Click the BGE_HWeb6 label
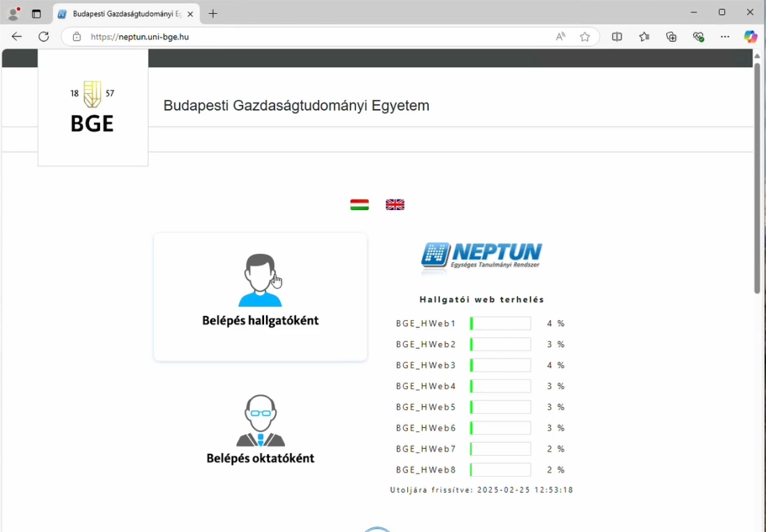766x532 pixels. 426,428
